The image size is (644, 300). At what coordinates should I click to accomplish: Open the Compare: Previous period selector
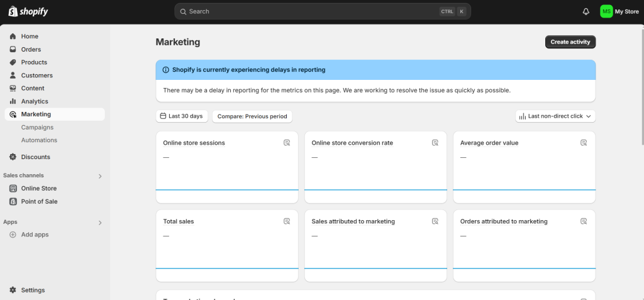point(252,116)
